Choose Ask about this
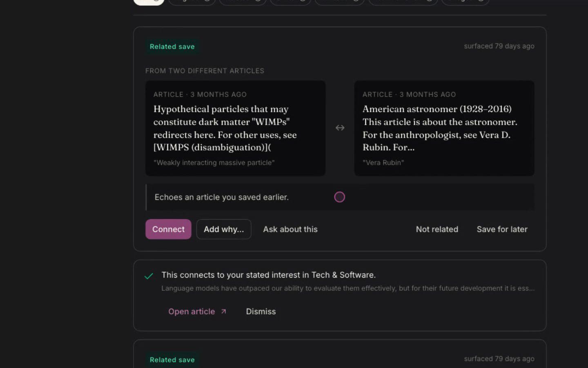588x368 pixels. [x=290, y=229]
